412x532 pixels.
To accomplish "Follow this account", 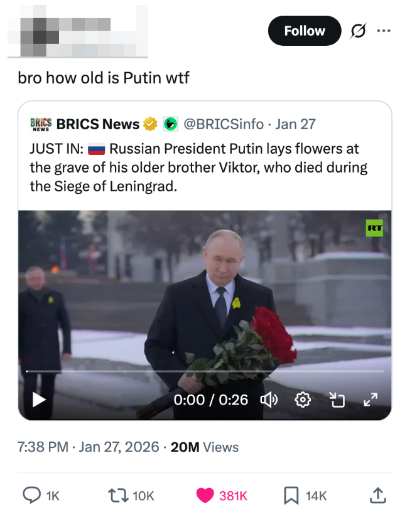I will 305,31.
